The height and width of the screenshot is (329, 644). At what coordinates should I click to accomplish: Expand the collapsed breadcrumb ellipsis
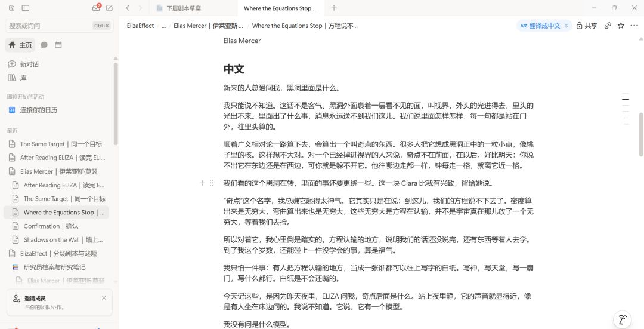pos(163,26)
